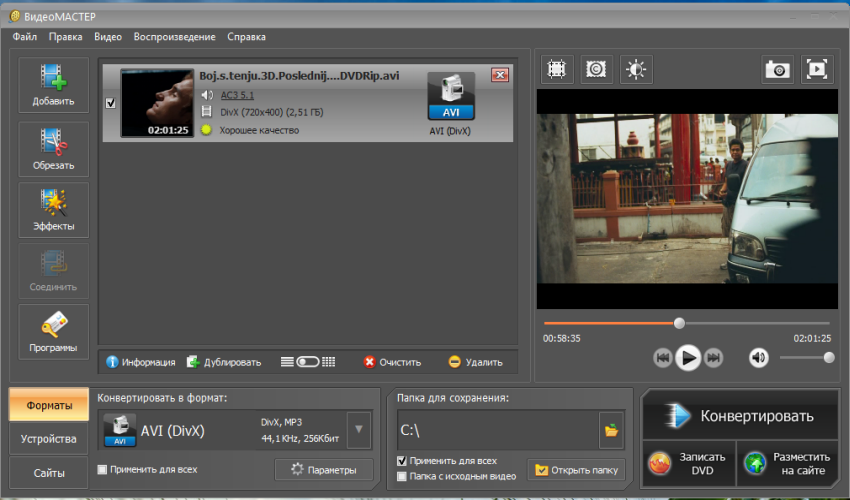
Task: Show file Информация
Action: click(x=140, y=362)
